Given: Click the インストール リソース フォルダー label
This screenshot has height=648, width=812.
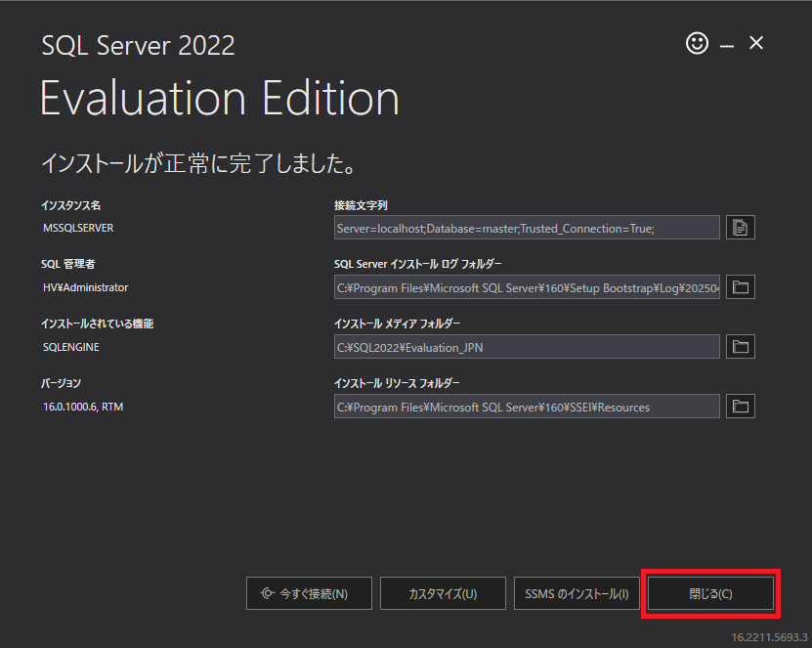Looking at the screenshot, I should coord(397,383).
